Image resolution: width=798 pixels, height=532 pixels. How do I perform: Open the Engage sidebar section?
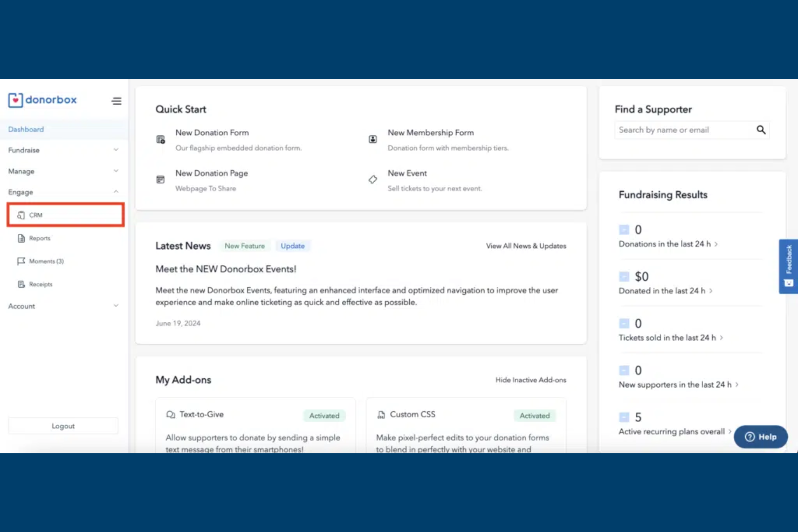click(64, 192)
